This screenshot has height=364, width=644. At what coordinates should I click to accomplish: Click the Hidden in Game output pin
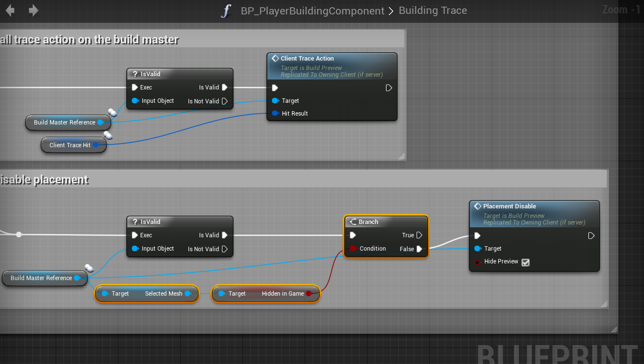pyautogui.click(x=309, y=293)
